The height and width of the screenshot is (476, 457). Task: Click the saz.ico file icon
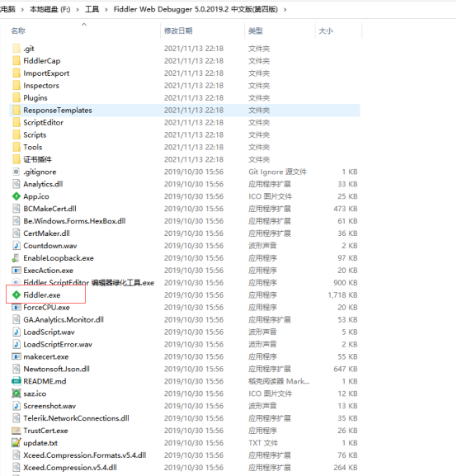pos(16,394)
